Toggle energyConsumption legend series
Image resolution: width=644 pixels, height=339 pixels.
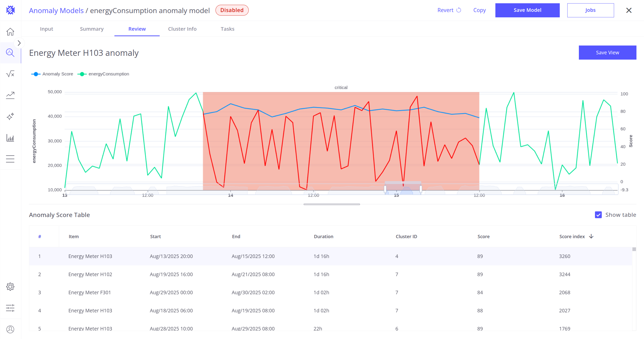103,74
